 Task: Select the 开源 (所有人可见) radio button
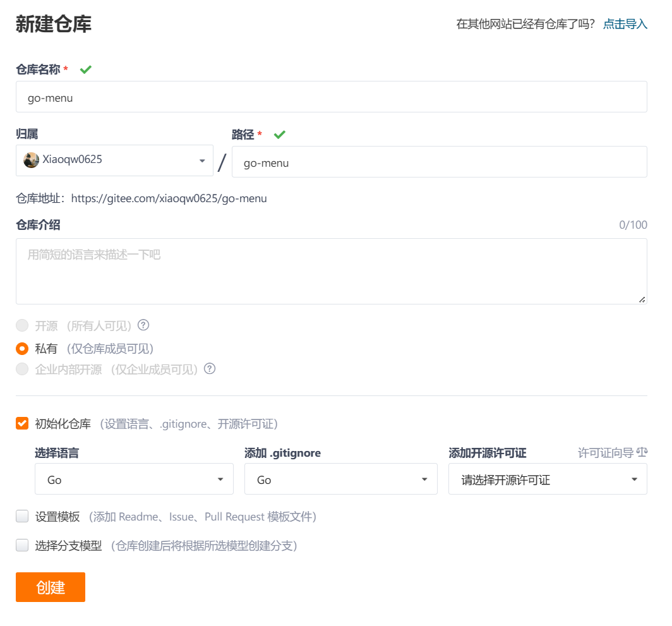[22, 325]
